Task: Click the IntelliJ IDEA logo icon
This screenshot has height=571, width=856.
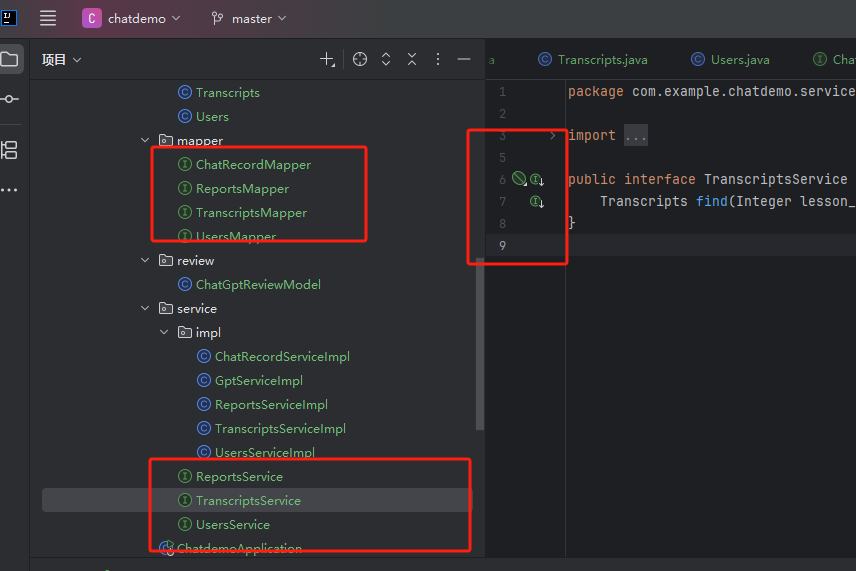Action: 9,17
